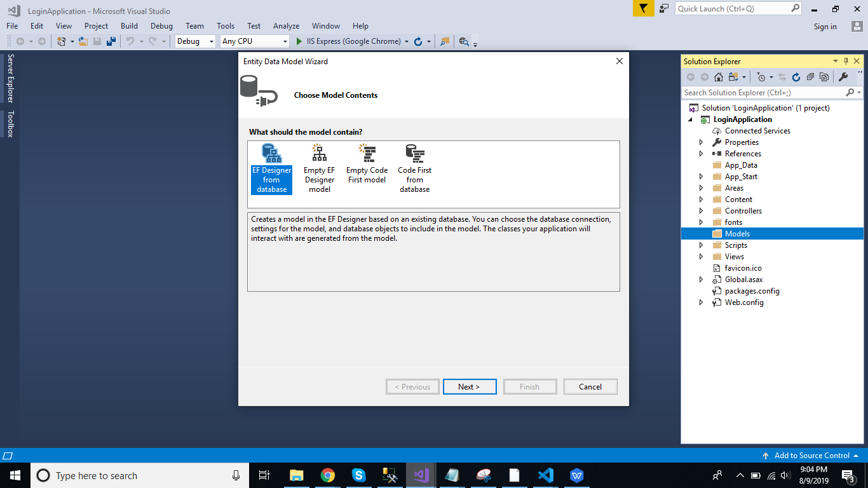Expand the Global.asax node

pyautogui.click(x=702, y=280)
